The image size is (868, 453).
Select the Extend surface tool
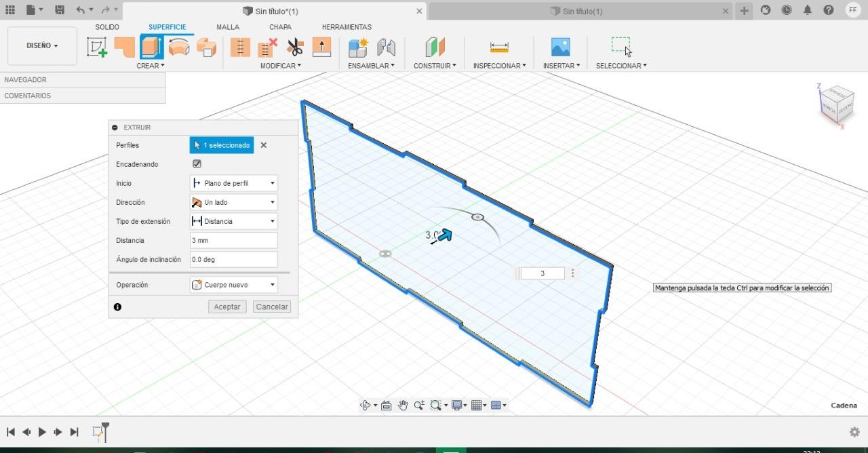321,47
